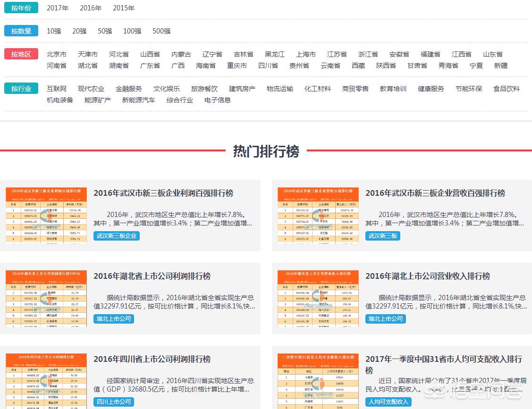
Task: Choose 广东省 in the region list
Action: click(150, 66)
